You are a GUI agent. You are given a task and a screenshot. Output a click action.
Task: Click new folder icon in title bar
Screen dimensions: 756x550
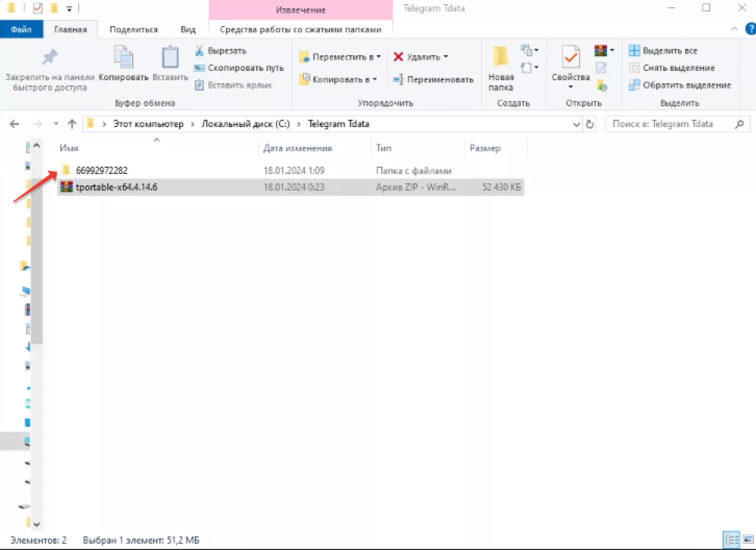click(54, 8)
